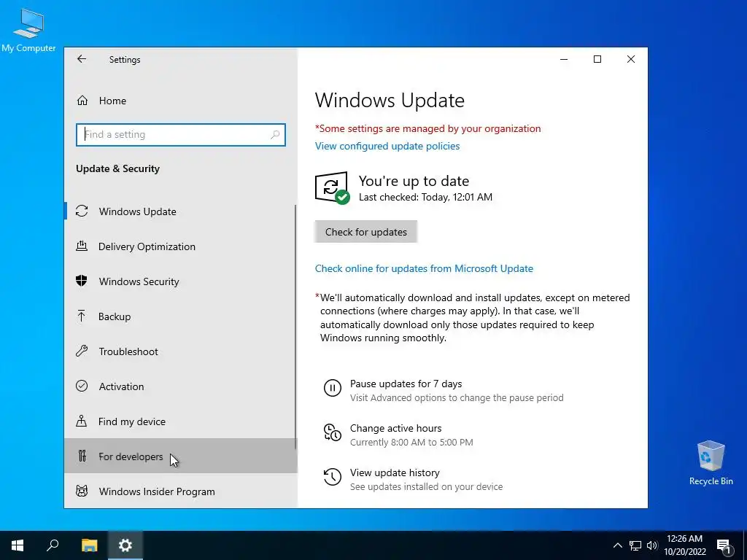Select the Windows Update sync icon in the sidebar

tap(82, 211)
